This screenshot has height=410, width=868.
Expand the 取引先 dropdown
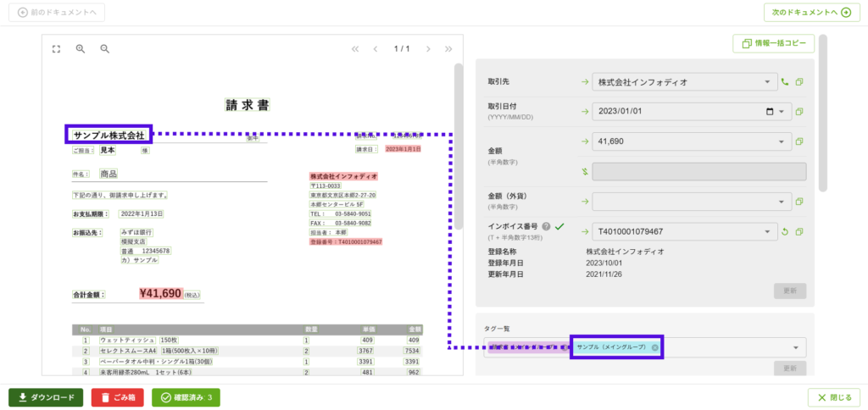click(767, 82)
